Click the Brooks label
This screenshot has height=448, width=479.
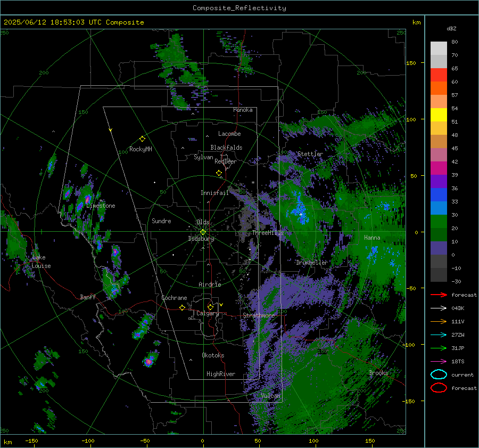tap(378, 373)
